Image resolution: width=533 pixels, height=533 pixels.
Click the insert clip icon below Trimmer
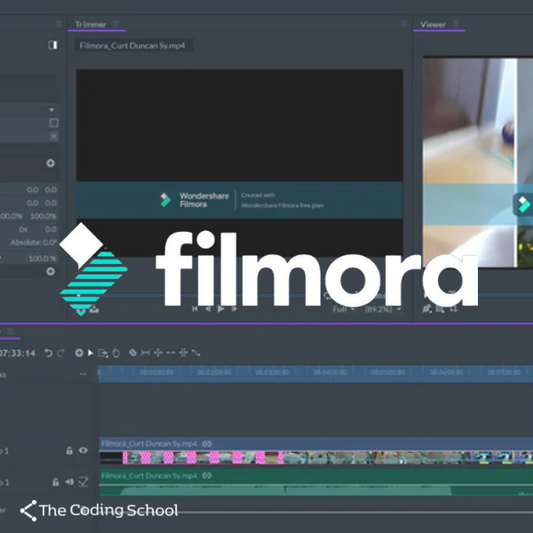(94, 309)
